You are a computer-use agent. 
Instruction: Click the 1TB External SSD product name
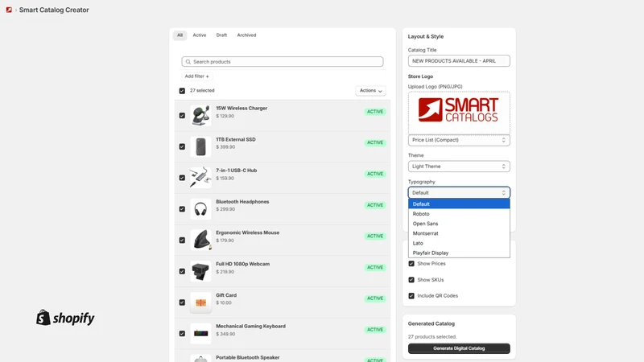click(x=236, y=139)
